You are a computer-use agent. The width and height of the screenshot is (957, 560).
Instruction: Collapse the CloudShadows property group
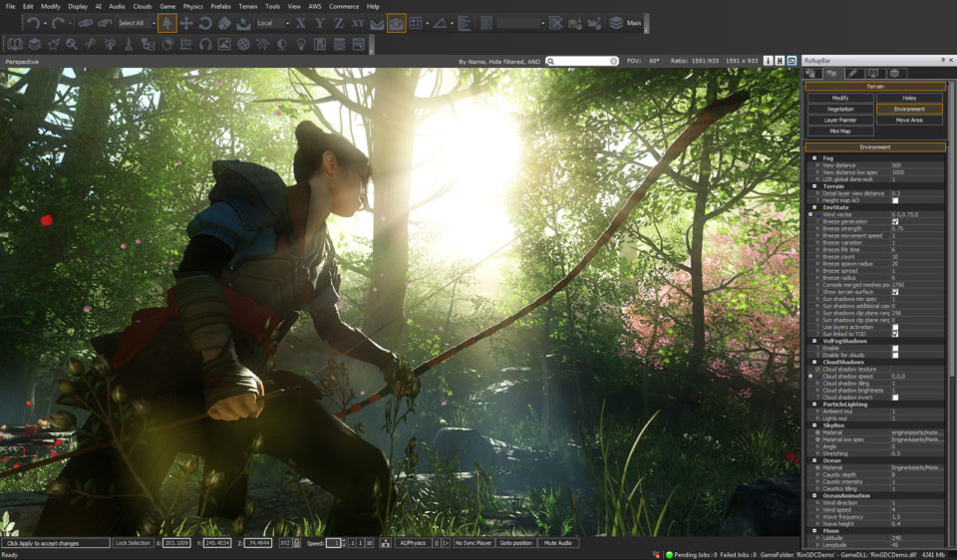click(814, 362)
